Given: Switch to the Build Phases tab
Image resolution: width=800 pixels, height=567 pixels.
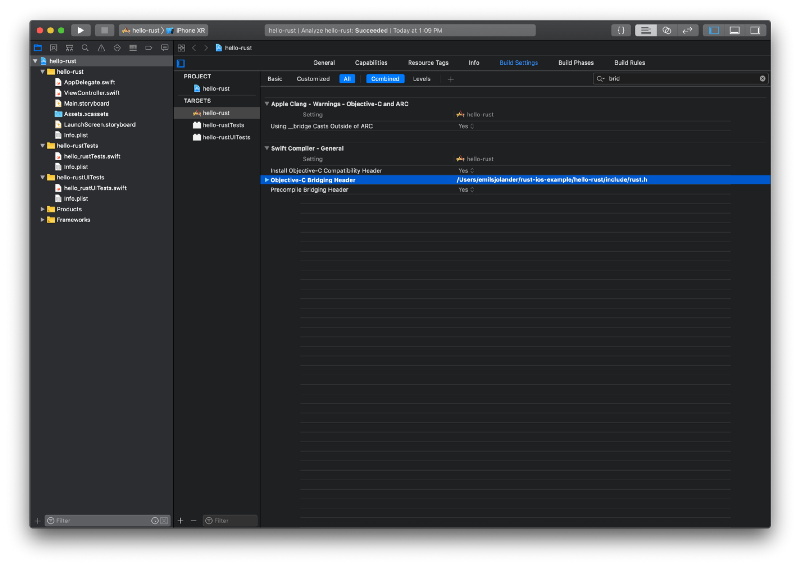Looking at the screenshot, I should (576, 63).
